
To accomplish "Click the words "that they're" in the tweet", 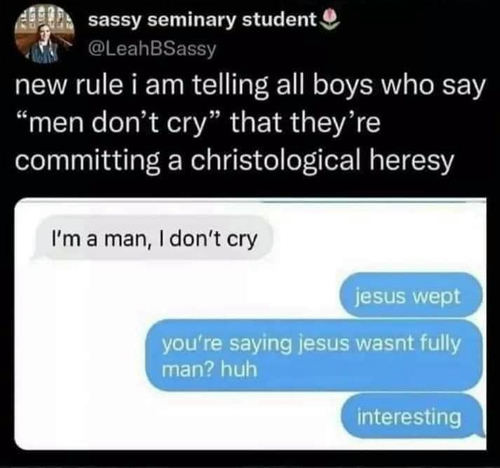I will click(x=305, y=124).
